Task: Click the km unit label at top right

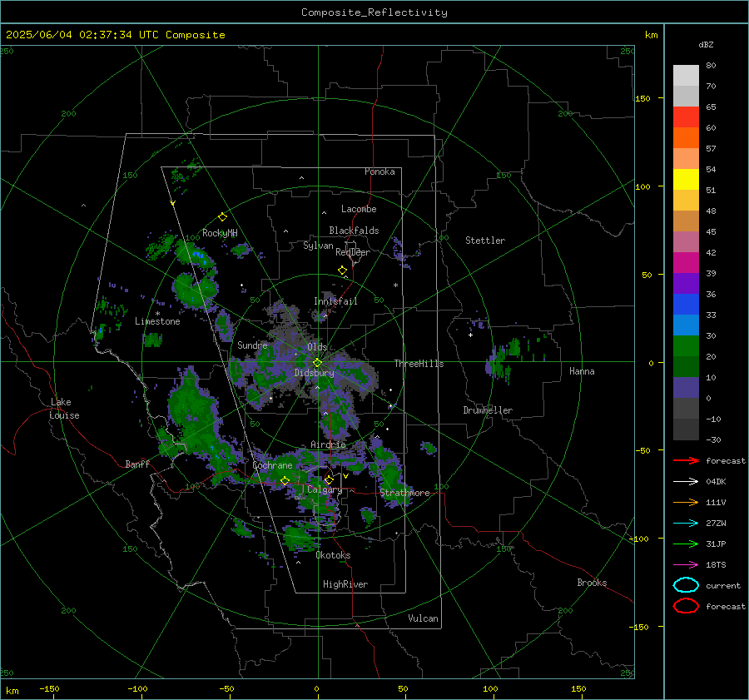Action: point(651,35)
